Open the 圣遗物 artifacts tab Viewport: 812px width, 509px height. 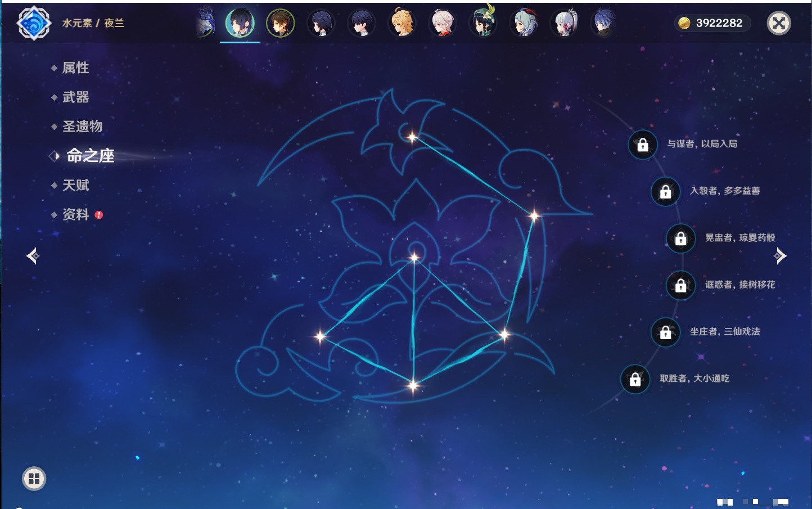[82, 127]
